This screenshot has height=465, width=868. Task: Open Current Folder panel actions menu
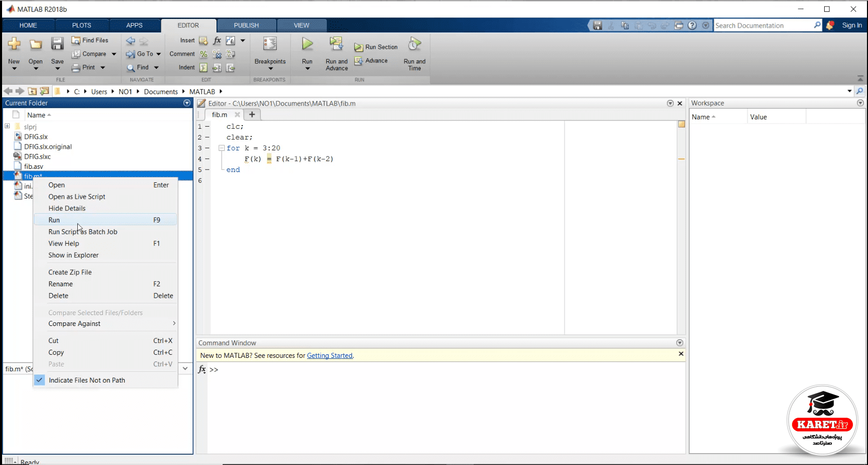[187, 103]
